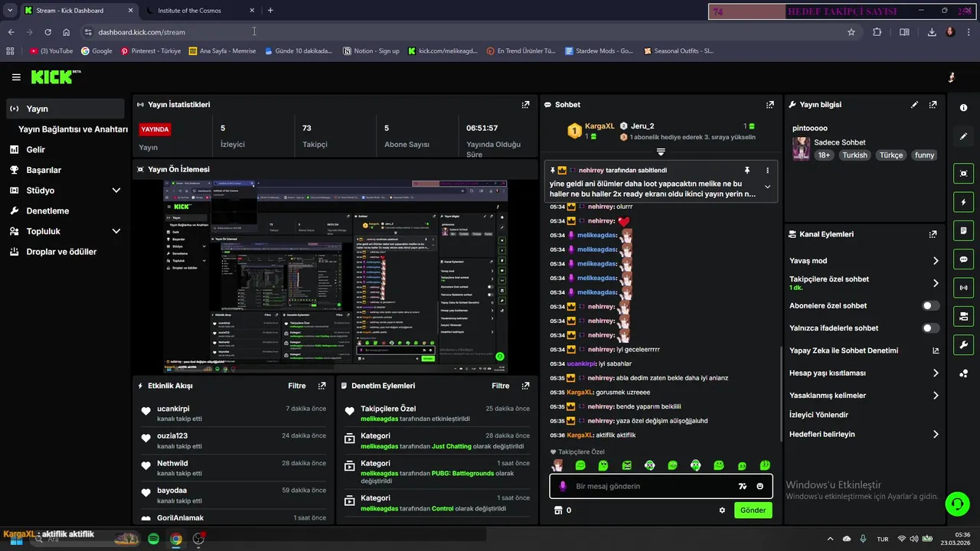Click the Gönder send button

pos(753,510)
